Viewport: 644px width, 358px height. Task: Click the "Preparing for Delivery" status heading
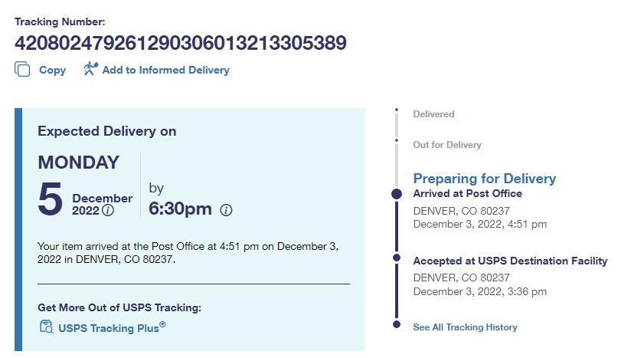[x=484, y=179]
